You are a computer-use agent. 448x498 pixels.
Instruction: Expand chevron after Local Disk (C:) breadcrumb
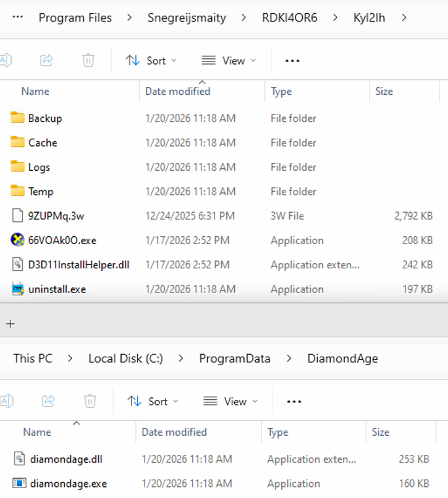181,359
